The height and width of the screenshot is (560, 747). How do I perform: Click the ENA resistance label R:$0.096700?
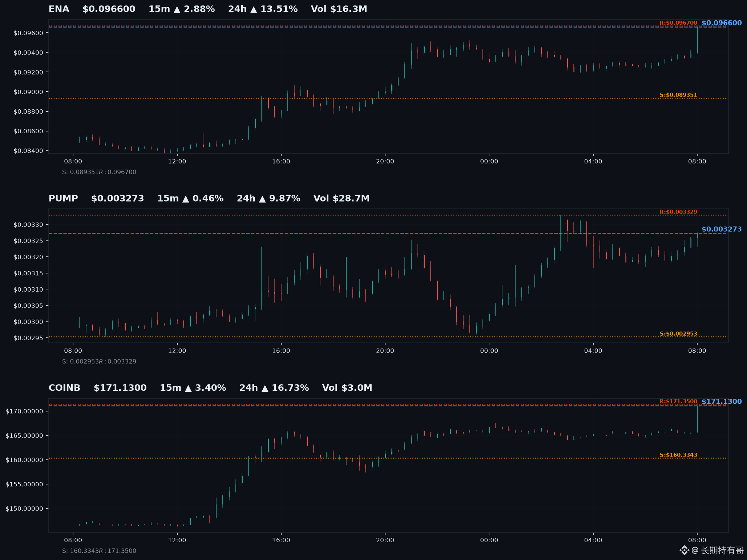(678, 23)
